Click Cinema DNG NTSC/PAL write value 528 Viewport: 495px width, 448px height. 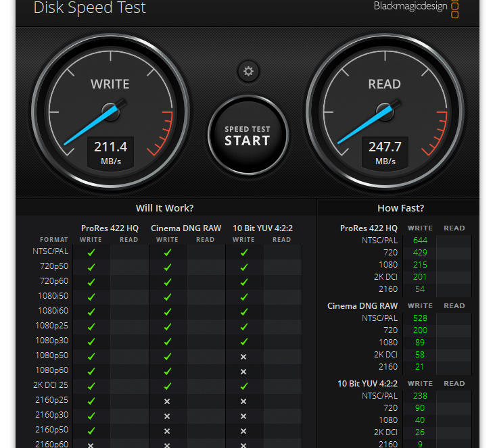pos(420,318)
